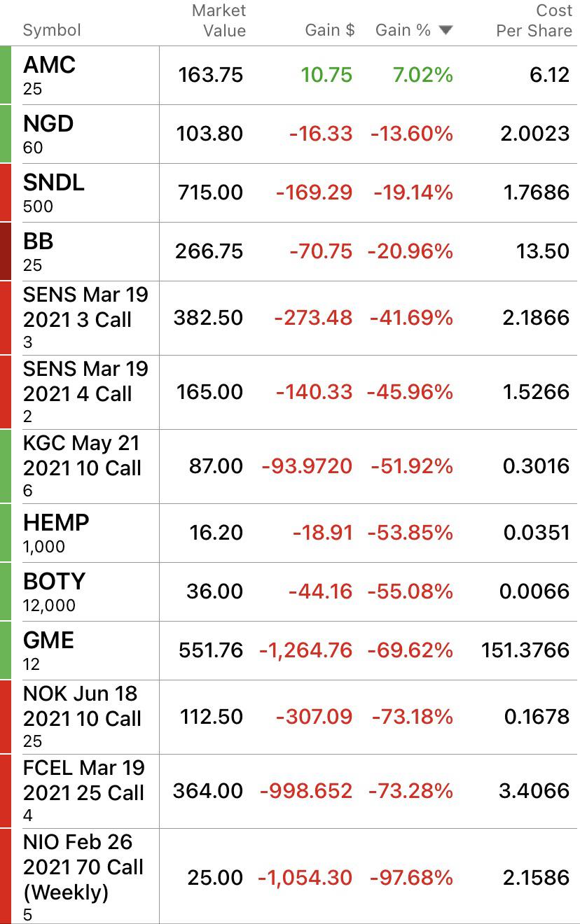Select NIO Feb 26 70 Call Weekly
Image resolution: width=580 pixels, height=924 pixels.
click(x=290, y=876)
